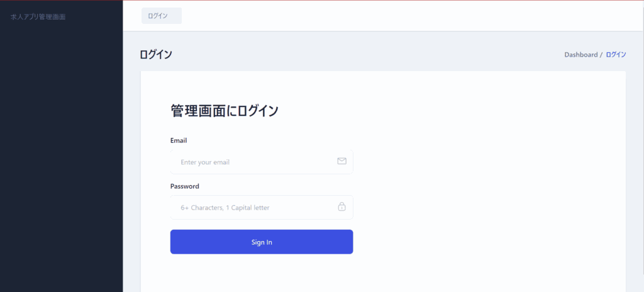
Task: Click the empty dark sidebar area
Action: click(x=61, y=157)
